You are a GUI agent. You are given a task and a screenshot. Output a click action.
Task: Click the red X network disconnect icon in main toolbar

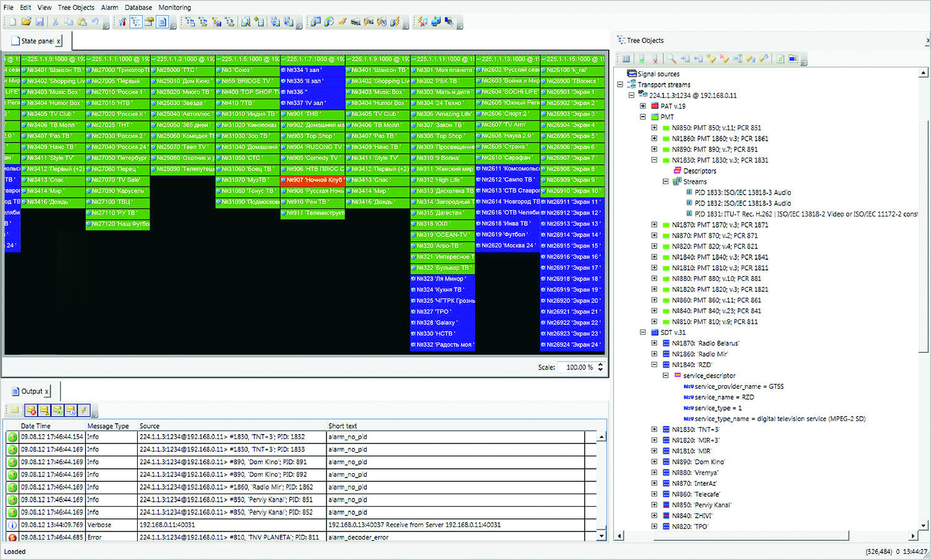click(x=422, y=22)
